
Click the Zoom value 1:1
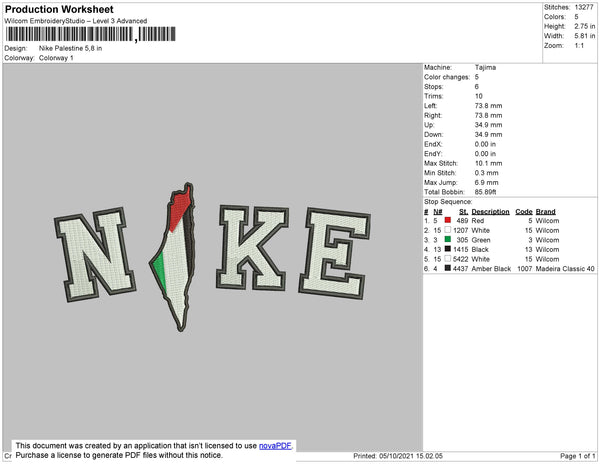click(x=579, y=46)
